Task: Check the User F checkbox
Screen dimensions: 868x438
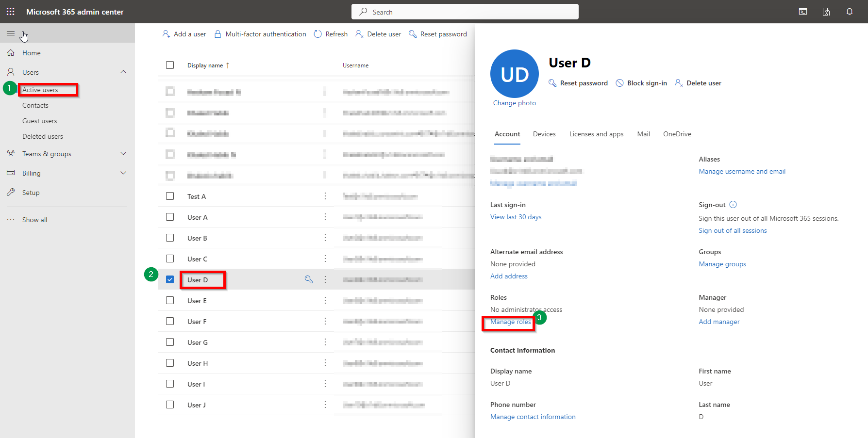Action: tap(170, 321)
